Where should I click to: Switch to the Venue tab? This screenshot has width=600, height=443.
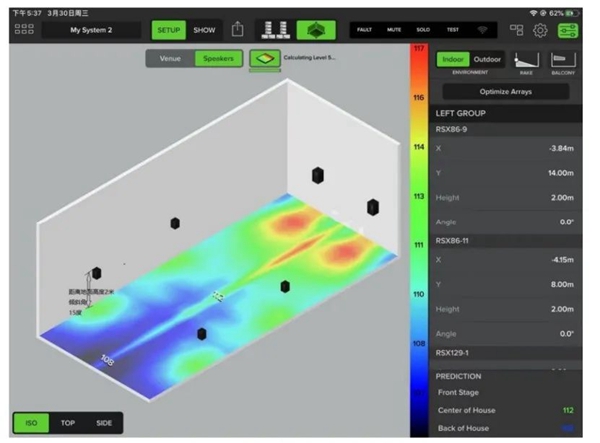pyautogui.click(x=168, y=59)
